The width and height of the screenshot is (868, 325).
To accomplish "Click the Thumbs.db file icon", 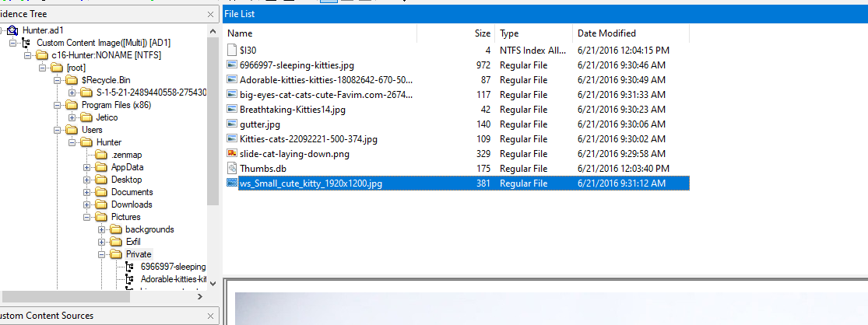I will tap(232, 169).
